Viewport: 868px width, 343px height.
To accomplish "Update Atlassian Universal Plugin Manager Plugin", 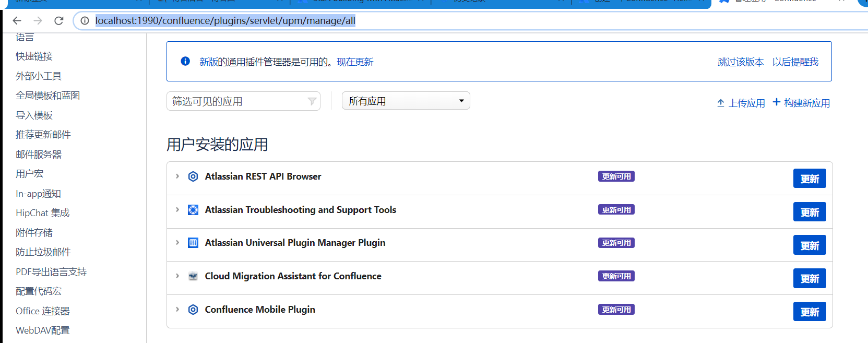I will coord(810,245).
